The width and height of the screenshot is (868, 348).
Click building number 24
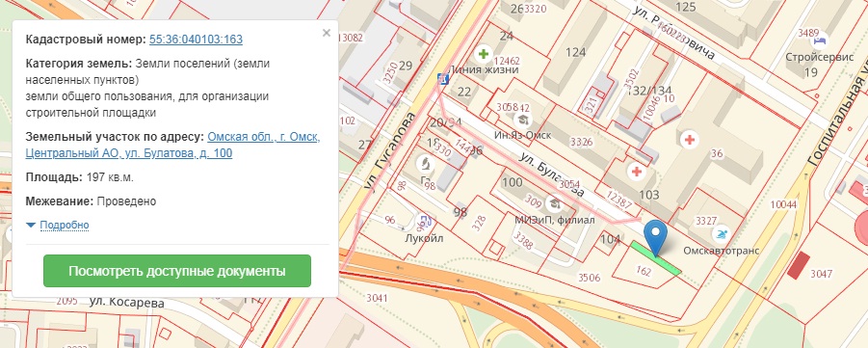point(507,36)
